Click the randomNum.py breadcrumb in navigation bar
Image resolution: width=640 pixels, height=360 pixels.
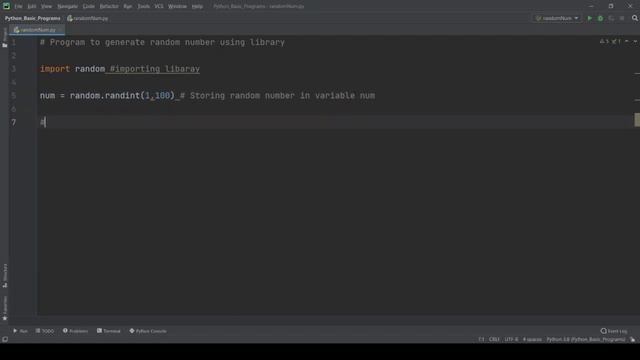[x=88, y=18]
